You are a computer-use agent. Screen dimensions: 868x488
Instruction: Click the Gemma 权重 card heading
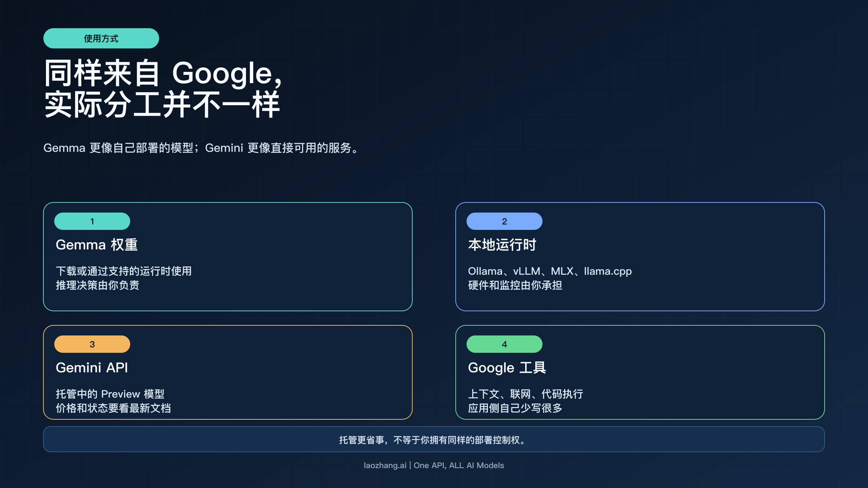97,245
